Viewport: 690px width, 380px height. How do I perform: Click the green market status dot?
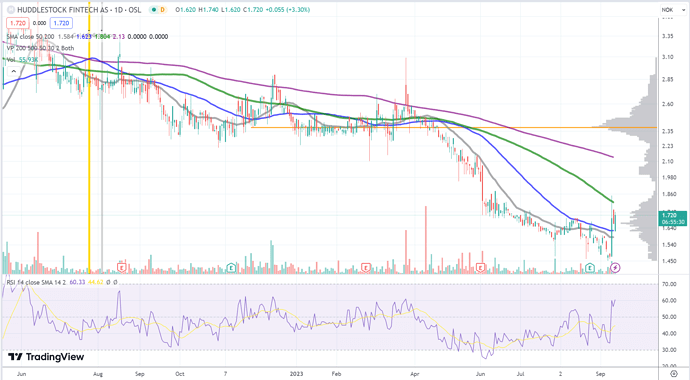coord(153,10)
